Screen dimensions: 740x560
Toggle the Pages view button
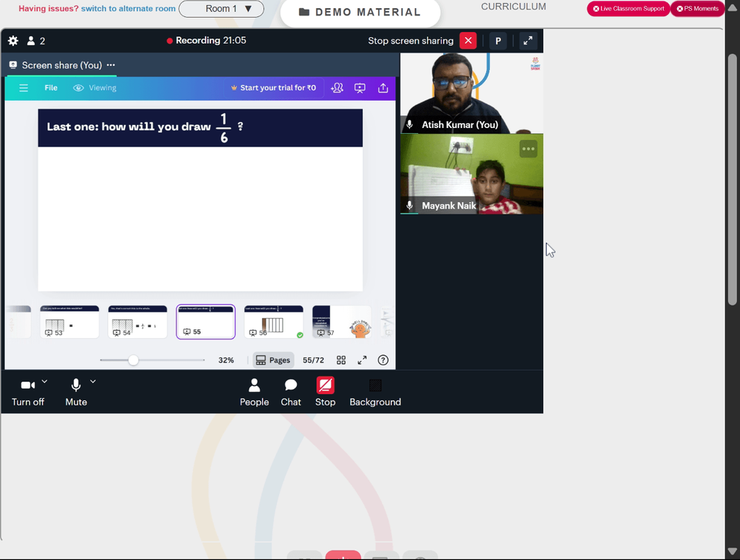tap(274, 360)
